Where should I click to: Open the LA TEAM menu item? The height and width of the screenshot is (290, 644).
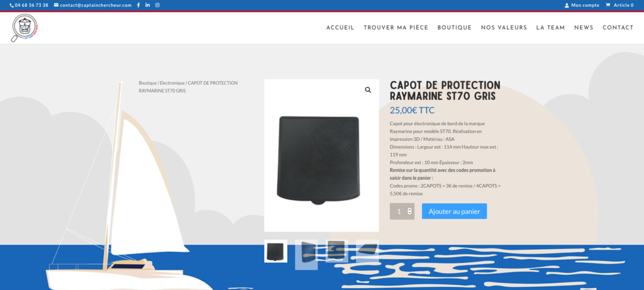[550, 28]
